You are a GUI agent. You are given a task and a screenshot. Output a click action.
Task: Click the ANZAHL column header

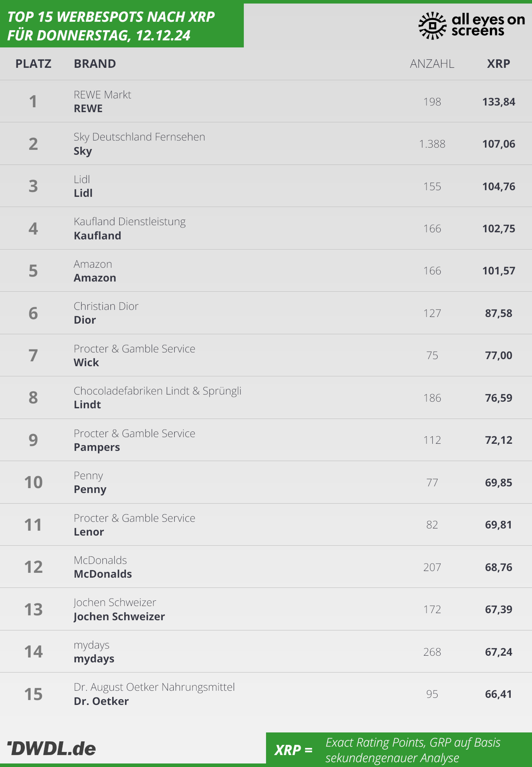tap(432, 64)
